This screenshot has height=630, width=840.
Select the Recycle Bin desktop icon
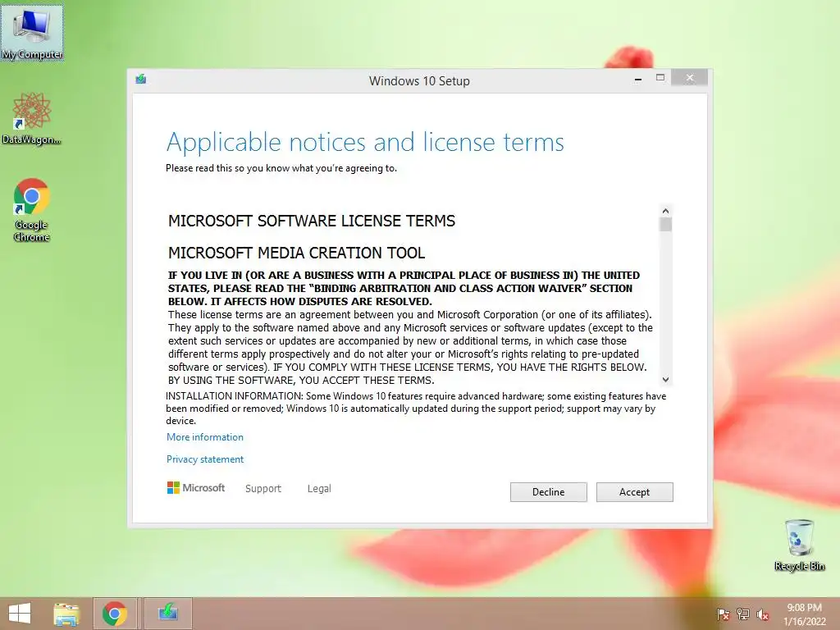[799, 546]
